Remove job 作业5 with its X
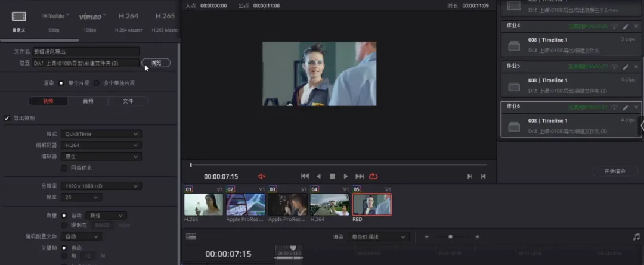Screen dimensions: 644x265 pos(636,67)
